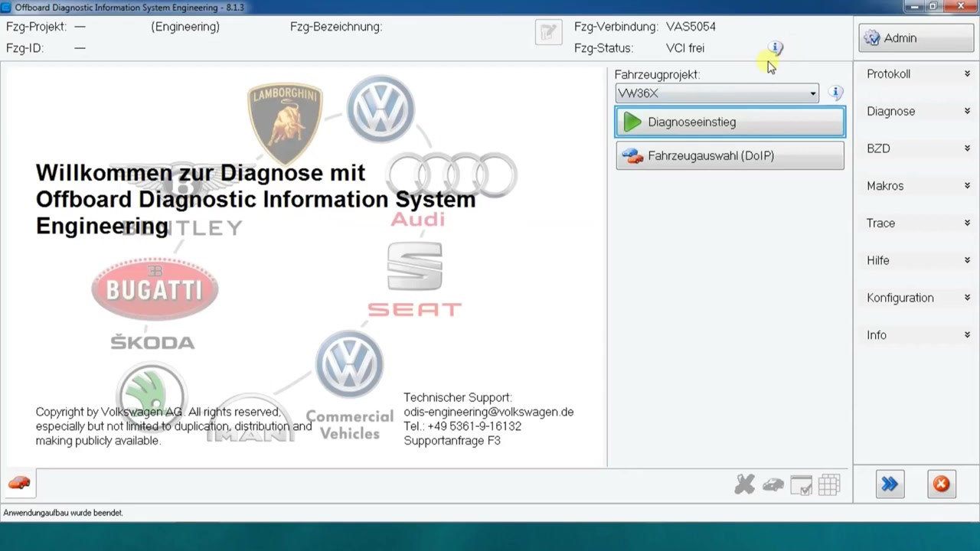The image size is (980, 551).
Task: Open Fahrzeugauswahl (DoIP)
Action: click(730, 156)
